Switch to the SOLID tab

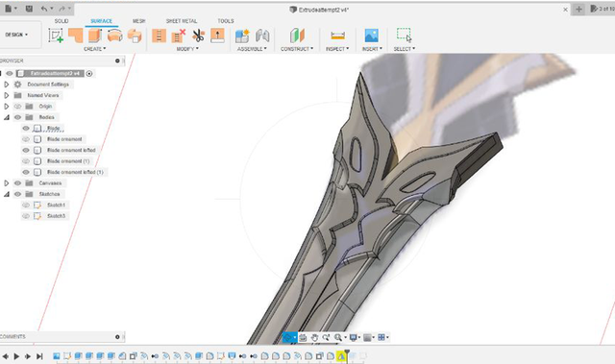(61, 21)
